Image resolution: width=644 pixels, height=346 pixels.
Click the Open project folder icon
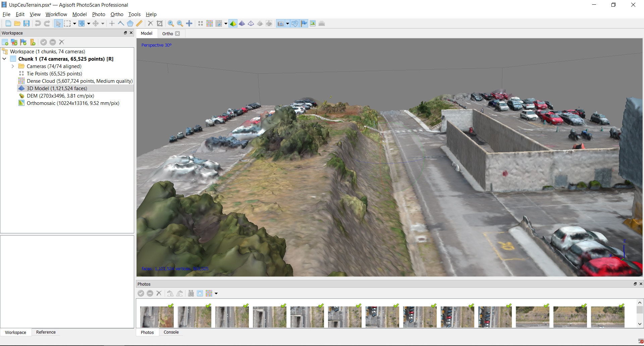pyautogui.click(x=17, y=23)
